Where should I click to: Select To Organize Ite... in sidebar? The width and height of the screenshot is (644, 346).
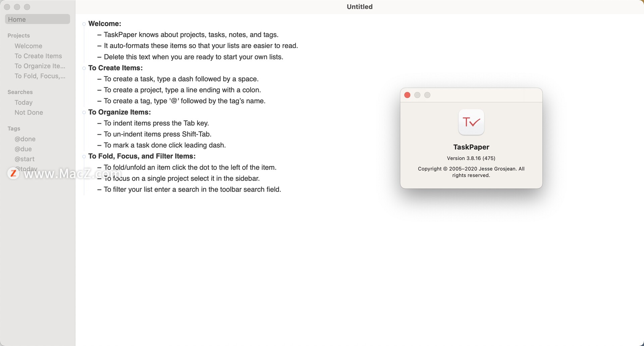pos(40,66)
